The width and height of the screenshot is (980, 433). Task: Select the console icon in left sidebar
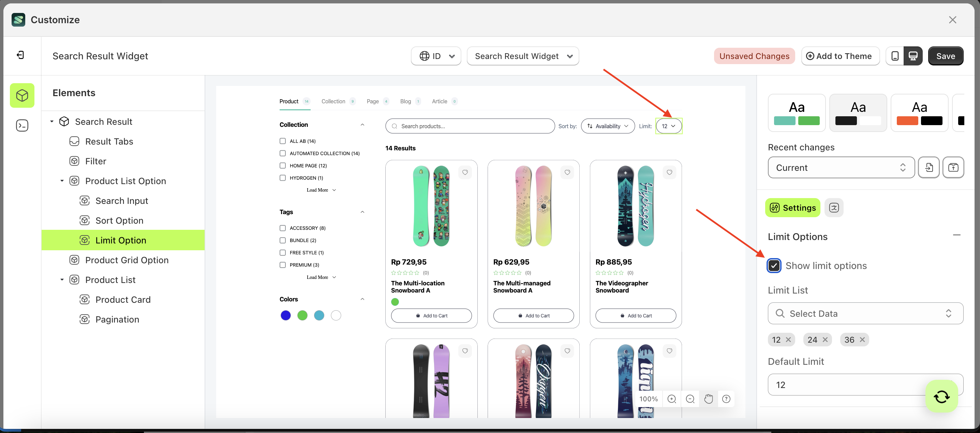(22, 125)
